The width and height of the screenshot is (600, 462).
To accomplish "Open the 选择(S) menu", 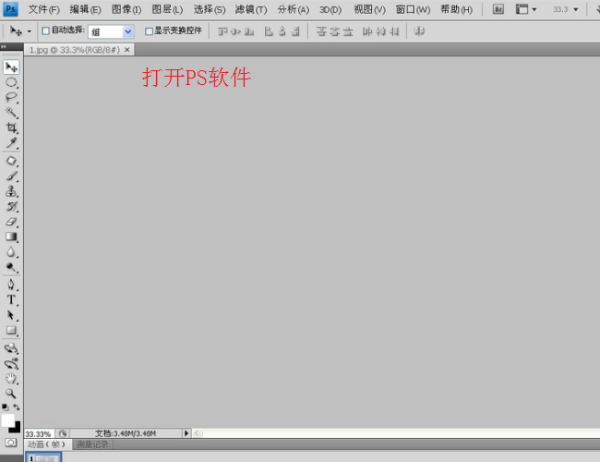I will click(x=209, y=10).
